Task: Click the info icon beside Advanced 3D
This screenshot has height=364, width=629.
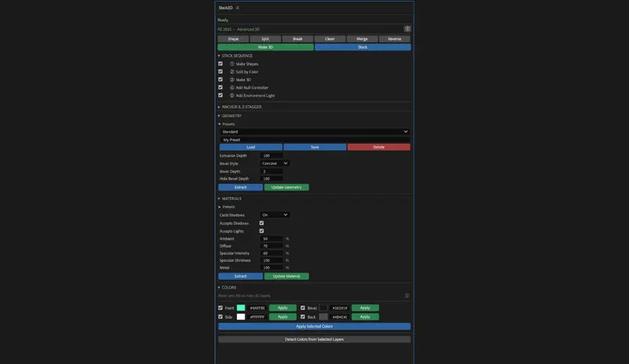Action: [407, 29]
